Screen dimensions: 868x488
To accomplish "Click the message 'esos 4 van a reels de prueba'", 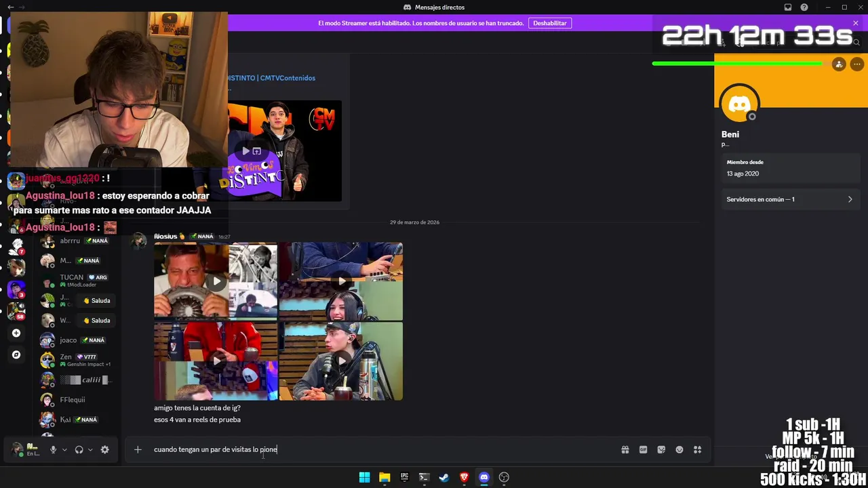I will pyautogui.click(x=197, y=420).
